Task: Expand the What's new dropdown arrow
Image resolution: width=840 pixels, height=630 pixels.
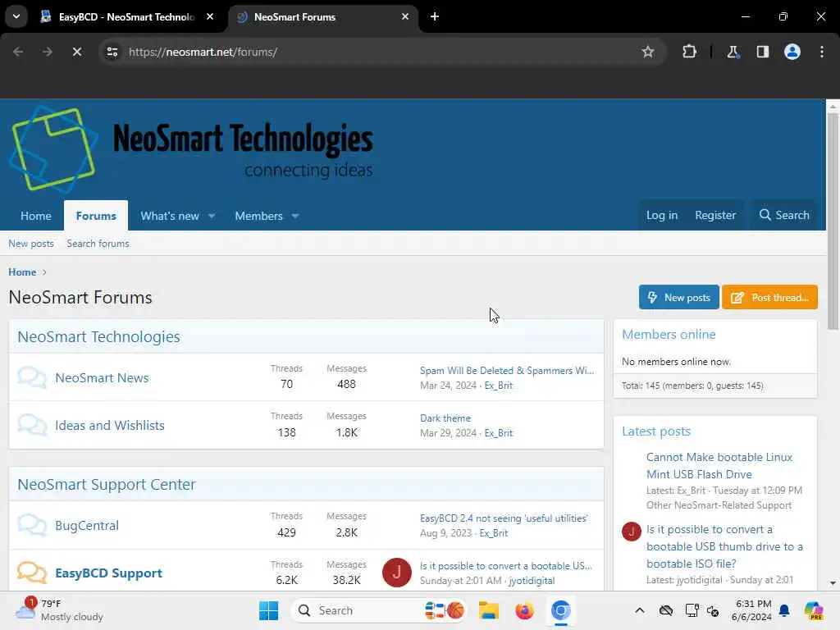Action: click(212, 216)
